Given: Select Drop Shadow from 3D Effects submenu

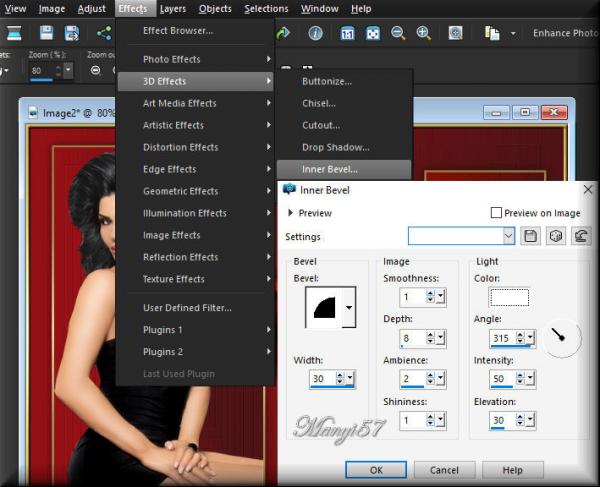Looking at the screenshot, I should point(335,147).
